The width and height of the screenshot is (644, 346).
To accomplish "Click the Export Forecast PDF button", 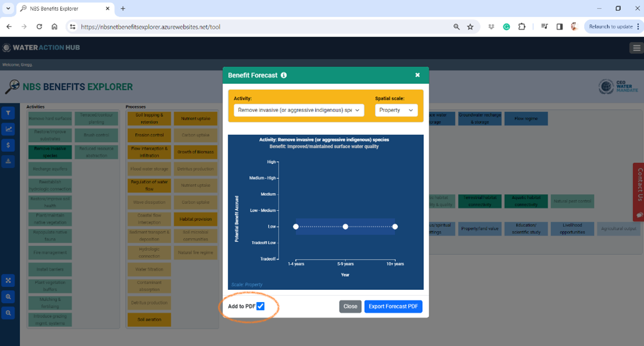I will (393, 306).
